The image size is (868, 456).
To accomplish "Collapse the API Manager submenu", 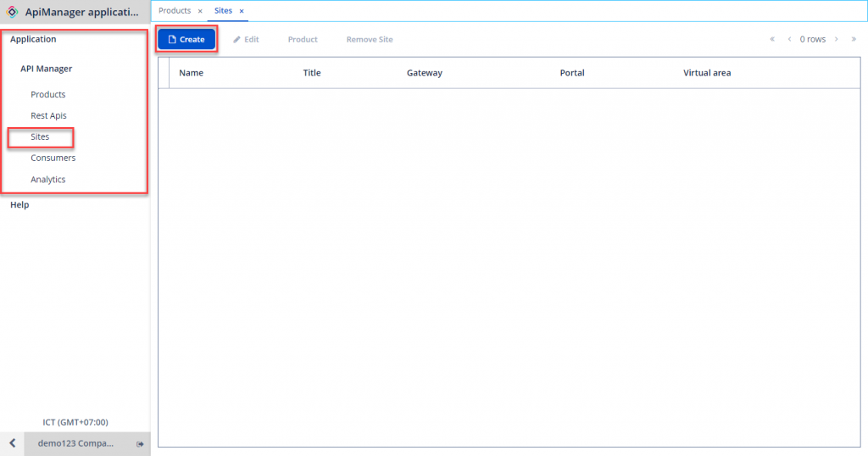I will [x=46, y=69].
